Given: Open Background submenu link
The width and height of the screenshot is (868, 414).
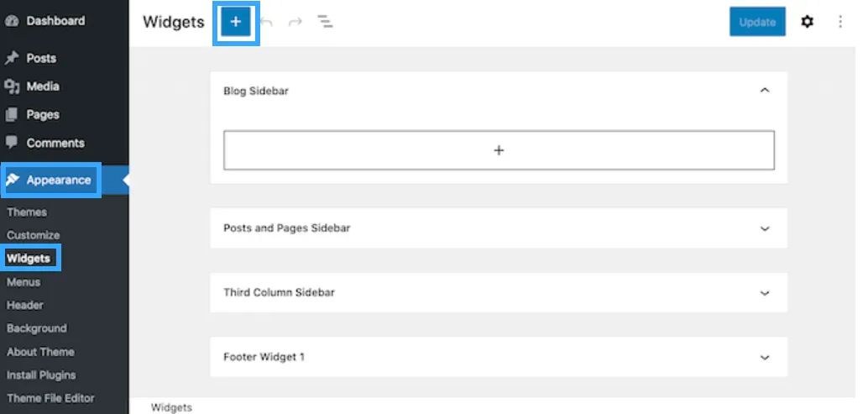Looking at the screenshot, I should (x=37, y=328).
